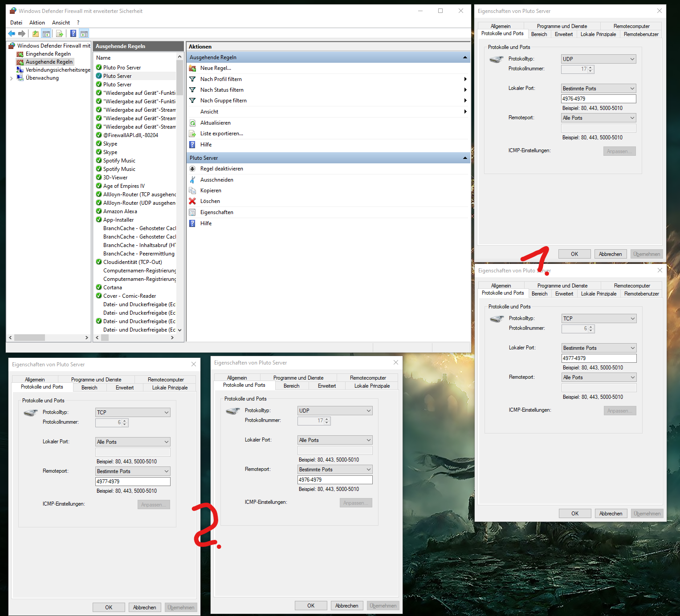Click green check icon beside Amazon Alexa
Viewport: 680px width, 616px height.
point(99,211)
